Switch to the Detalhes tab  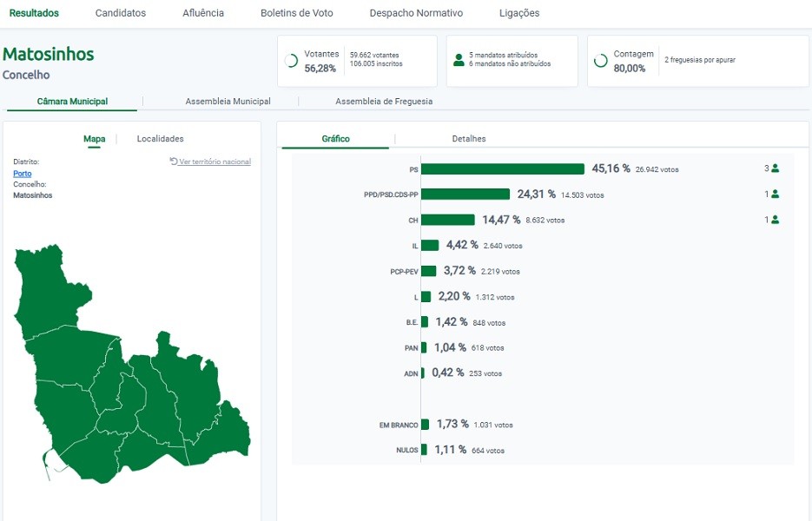[469, 139]
